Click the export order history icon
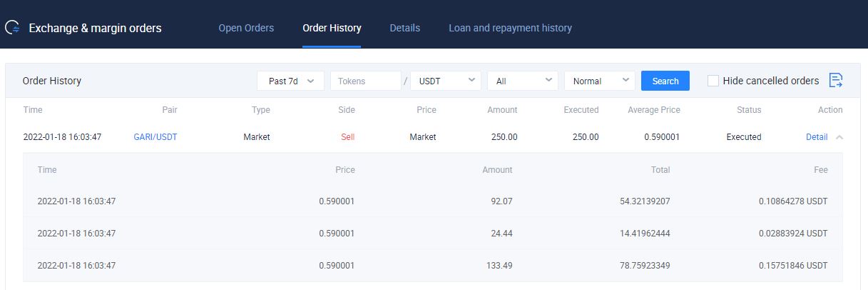 coord(836,81)
